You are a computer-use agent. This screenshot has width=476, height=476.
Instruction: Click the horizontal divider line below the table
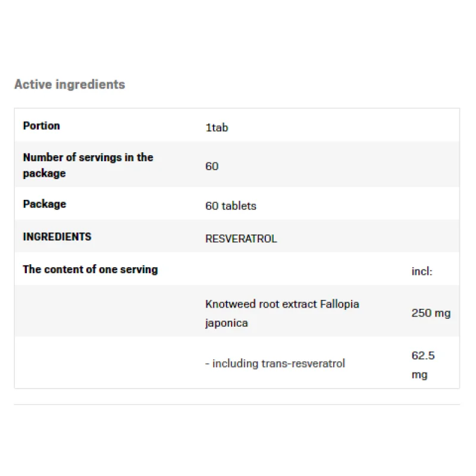(x=237, y=405)
